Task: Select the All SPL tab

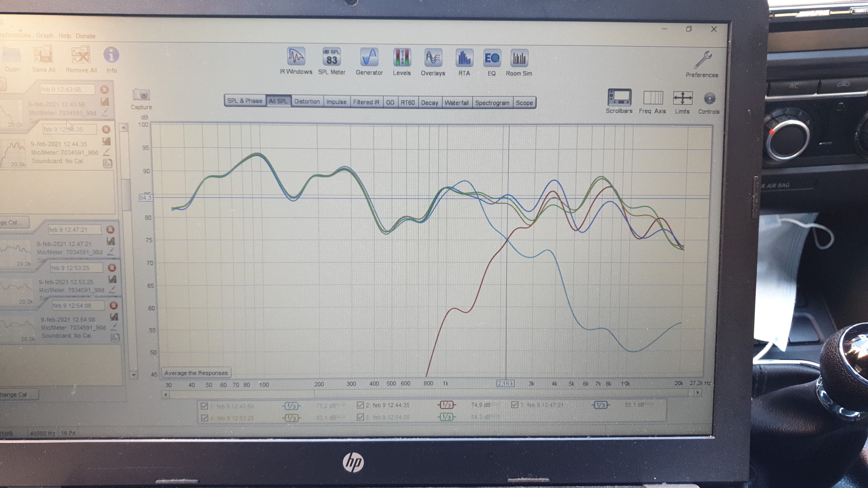Action: tap(278, 101)
